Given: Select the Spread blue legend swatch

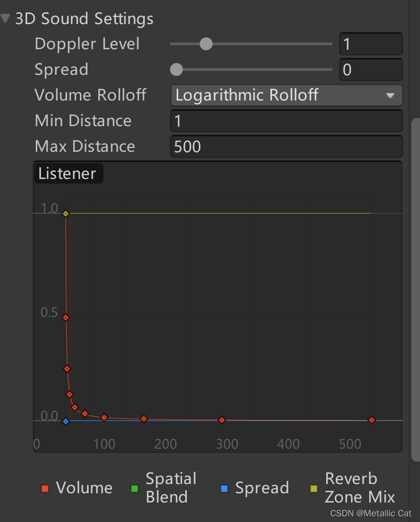Looking at the screenshot, I should (x=224, y=489).
